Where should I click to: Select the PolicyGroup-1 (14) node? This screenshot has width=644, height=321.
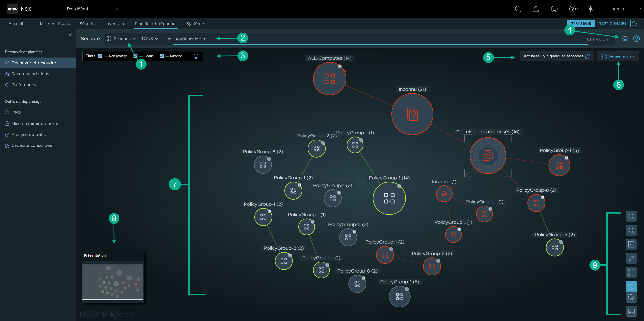[389, 198]
